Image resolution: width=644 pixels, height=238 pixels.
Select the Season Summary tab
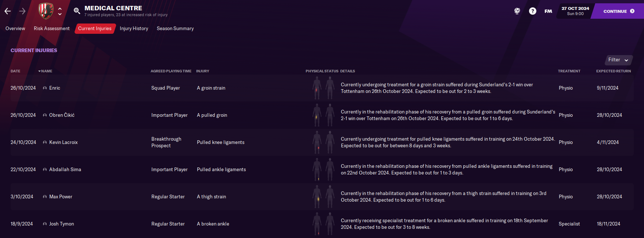[x=175, y=29]
